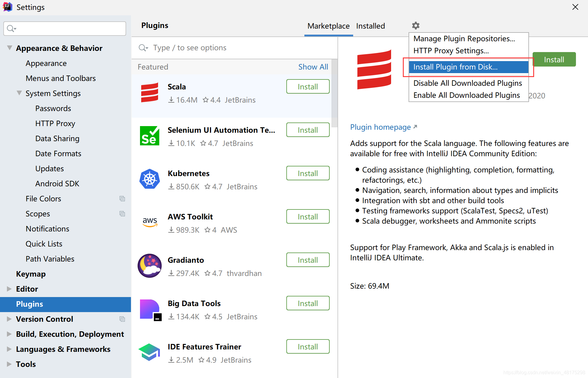Click Show All featured plugins link
588x378 pixels.
coord(313,67)
